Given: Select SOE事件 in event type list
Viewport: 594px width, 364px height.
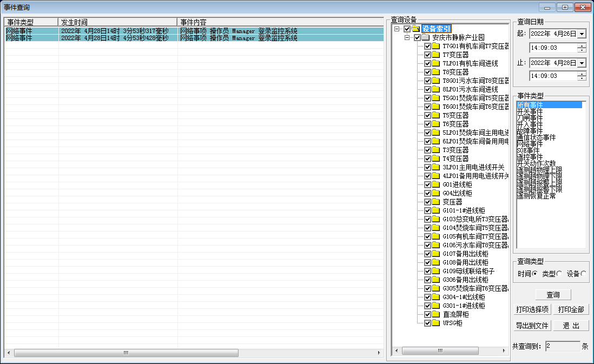Looking at the screenshot, I should [x=528, y=150].
